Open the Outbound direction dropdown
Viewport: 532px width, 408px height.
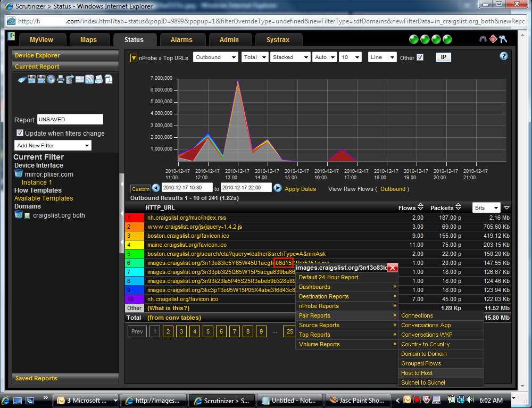tap(215, 57)
